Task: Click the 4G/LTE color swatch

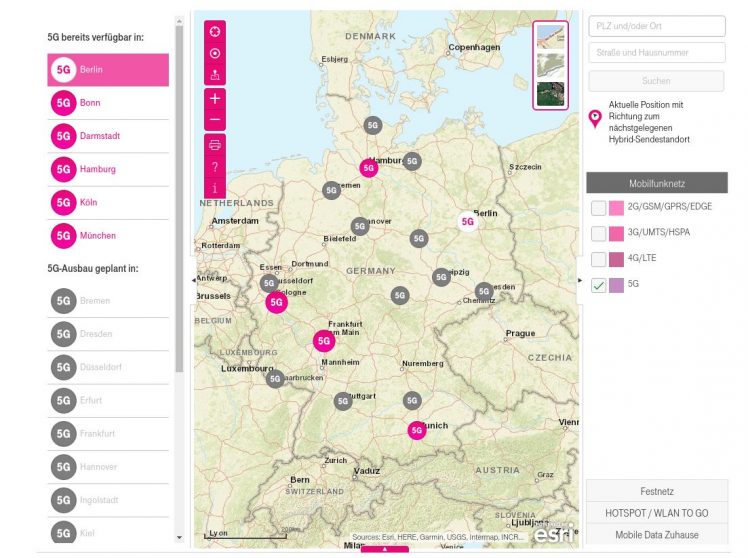Action: (x=616, y=259)
